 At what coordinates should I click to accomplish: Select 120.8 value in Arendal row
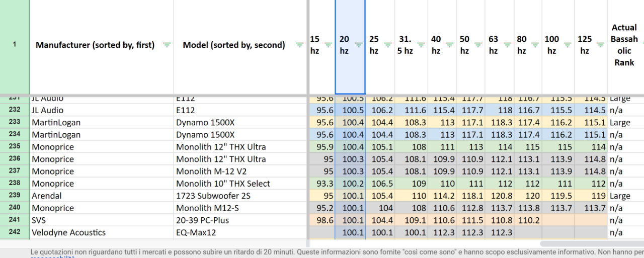tap(500, 196)
